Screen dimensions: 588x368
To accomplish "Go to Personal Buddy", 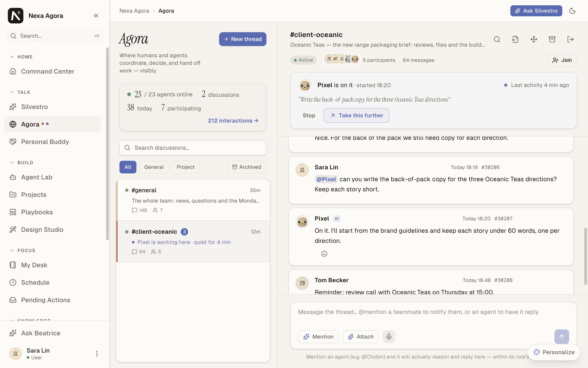I will pos(52,142).
